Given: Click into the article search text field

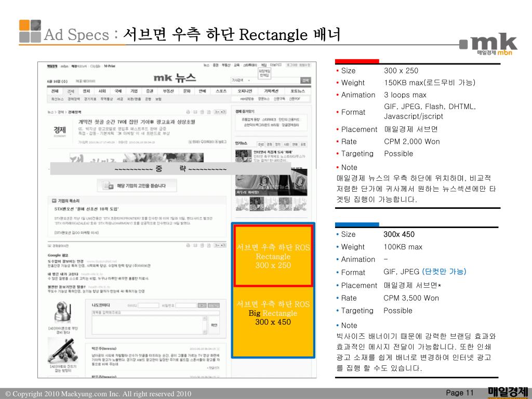Looking at the screenshot, I should click(x=276, y=81).
